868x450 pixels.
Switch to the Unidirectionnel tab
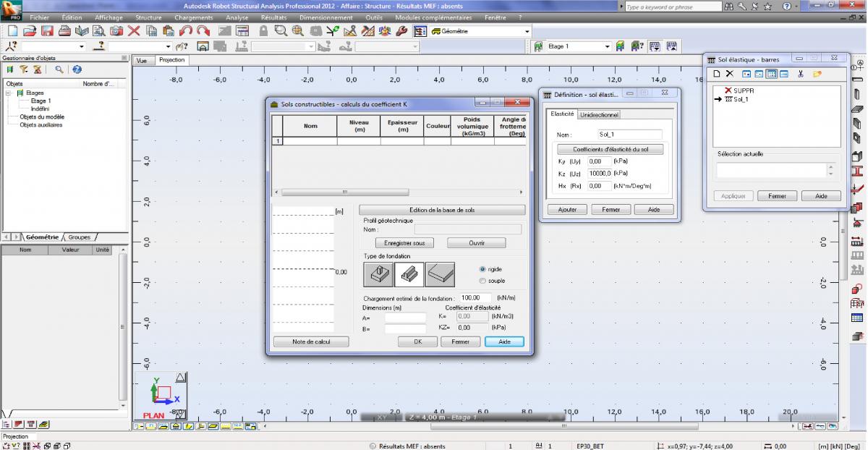(599, 114)
